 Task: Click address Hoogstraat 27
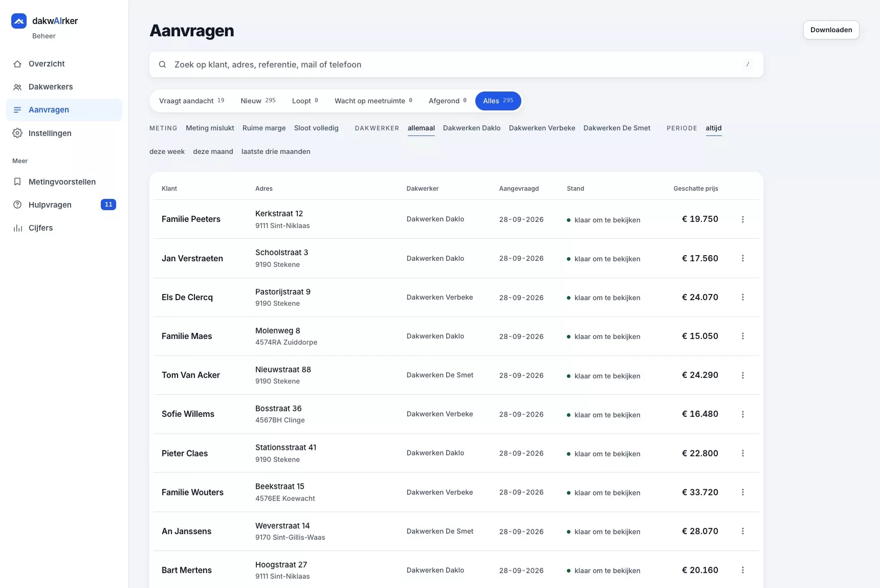pyautogui.click(x=281, y=565)
